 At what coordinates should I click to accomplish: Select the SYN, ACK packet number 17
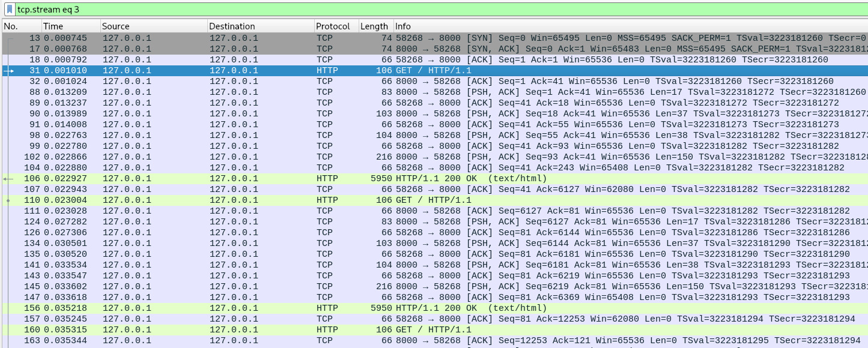click(x=240, y=49)
